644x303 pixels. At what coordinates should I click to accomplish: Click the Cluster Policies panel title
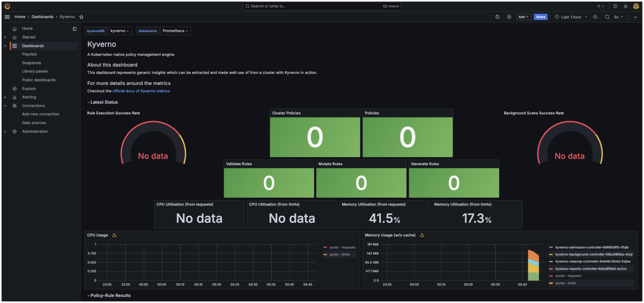(286, 113)
